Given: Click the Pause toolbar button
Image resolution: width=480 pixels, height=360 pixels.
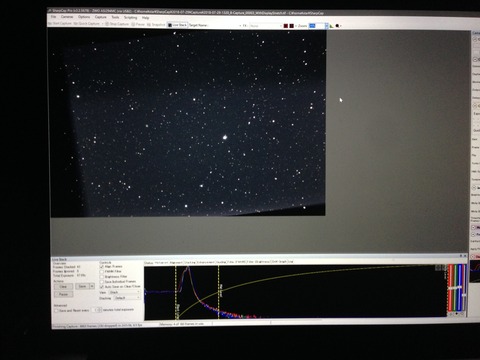Looking at the screenshot, I should [x=138, y=24].
